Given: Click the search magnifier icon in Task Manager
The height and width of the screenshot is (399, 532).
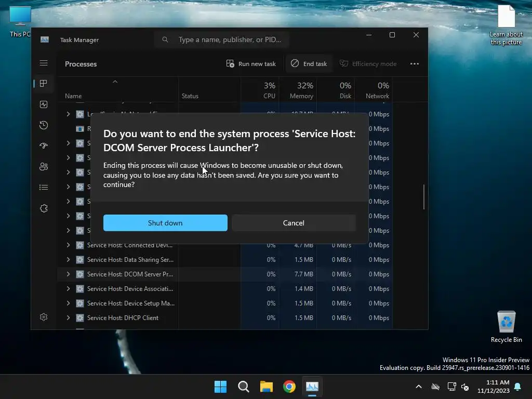Looking at the screenshot, I should tap(165, 39).
